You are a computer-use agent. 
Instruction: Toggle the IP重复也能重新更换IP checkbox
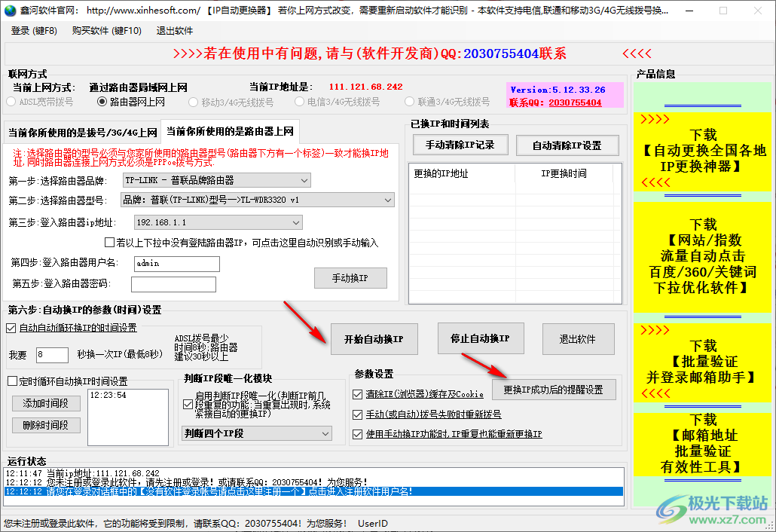point(357,434)
